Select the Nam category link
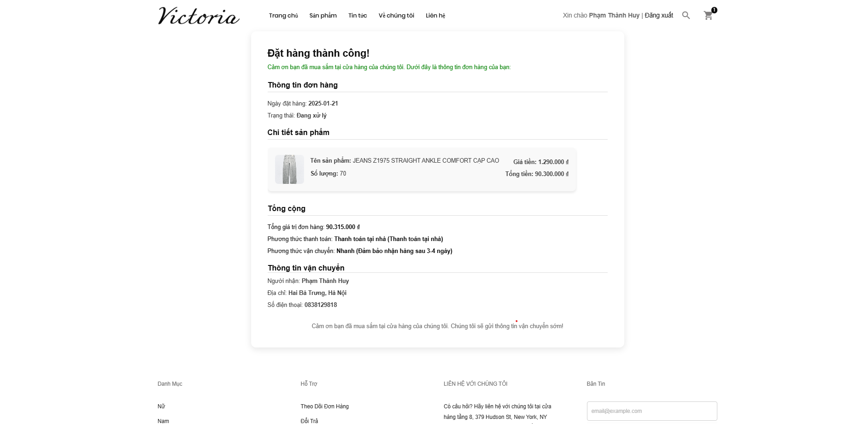Screen dimensions: 868x424 coord(163,421)
